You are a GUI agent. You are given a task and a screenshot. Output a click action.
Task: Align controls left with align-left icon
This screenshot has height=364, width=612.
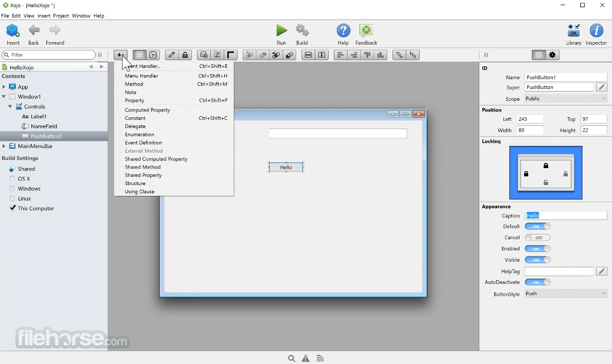(340, 55)
